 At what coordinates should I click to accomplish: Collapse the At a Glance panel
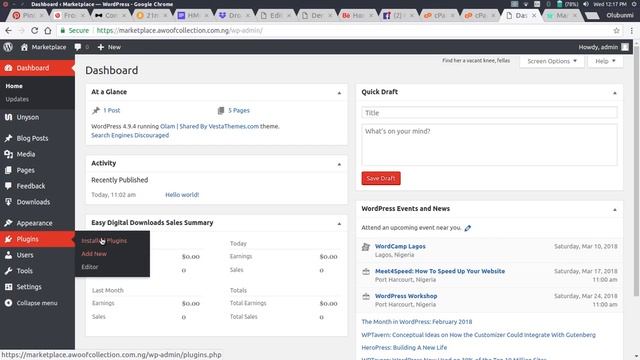[x=339, y=93]
